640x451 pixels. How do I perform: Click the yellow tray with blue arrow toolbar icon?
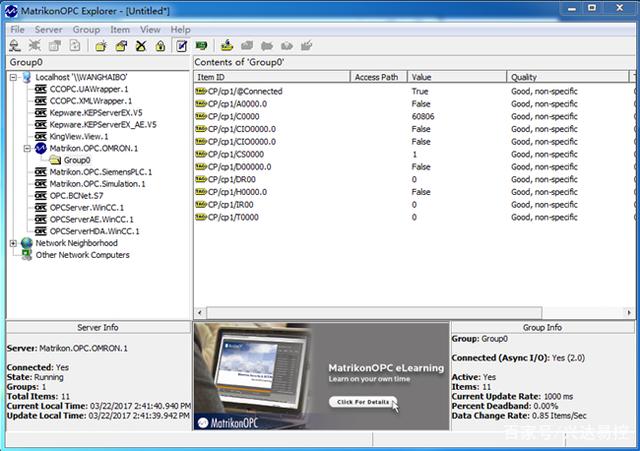[227, 46]
